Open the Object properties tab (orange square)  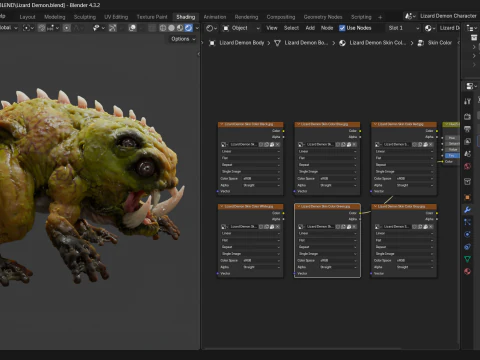[x=468, y=197]
